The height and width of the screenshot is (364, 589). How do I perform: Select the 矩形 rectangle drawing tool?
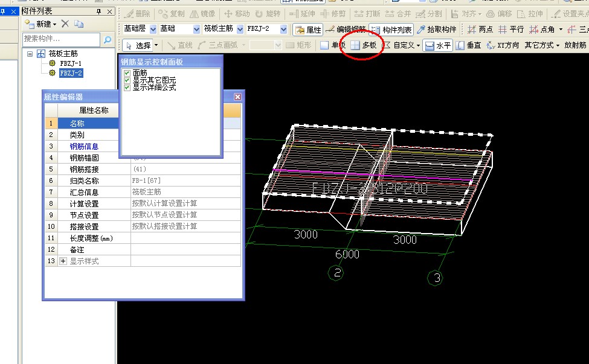tap(298, 45)
